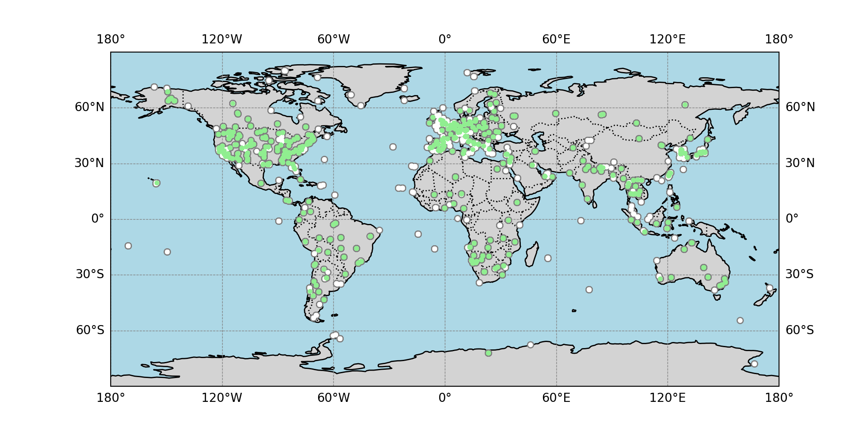
Task: Click the green marker on Hawaii
Action: click(x=157, y=183)
